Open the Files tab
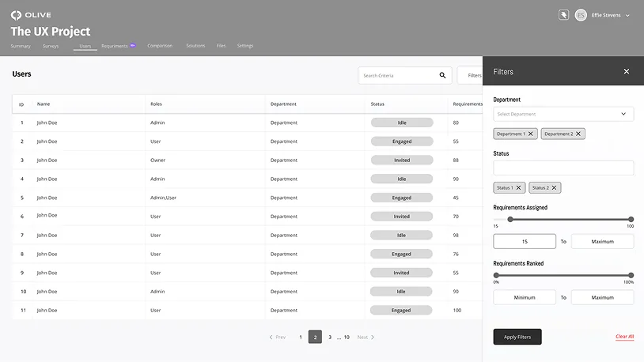This screenshot has height=362, width=644. pyautogui.click(x=221, y=46)
